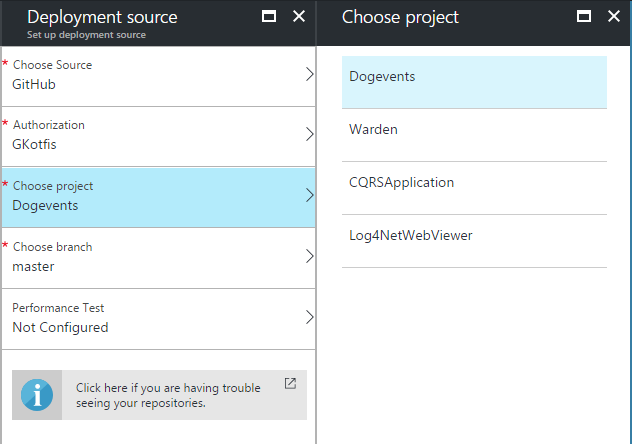This screenshot has width=632, height=444.
Task: Select the Dogevents project
Action: [x=382, y=77]
